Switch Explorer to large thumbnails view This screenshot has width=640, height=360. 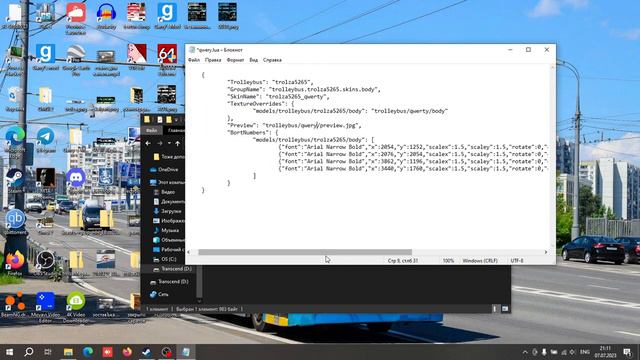click(x=505, y=309)
